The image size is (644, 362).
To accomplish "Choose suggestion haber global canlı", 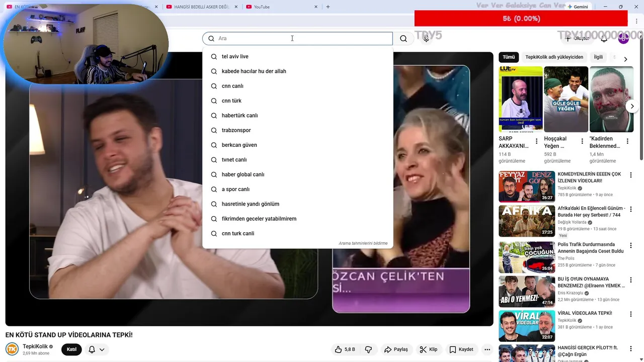I will click(297, 174).
